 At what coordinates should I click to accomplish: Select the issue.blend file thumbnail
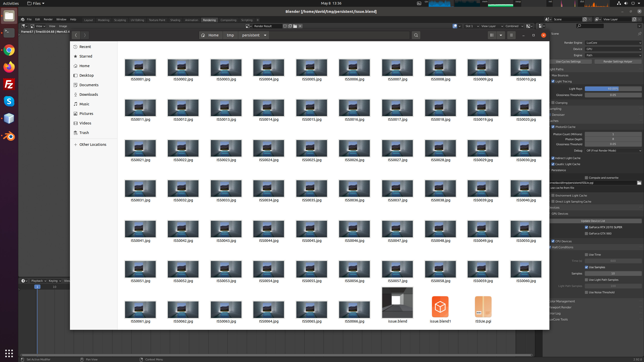397,303
